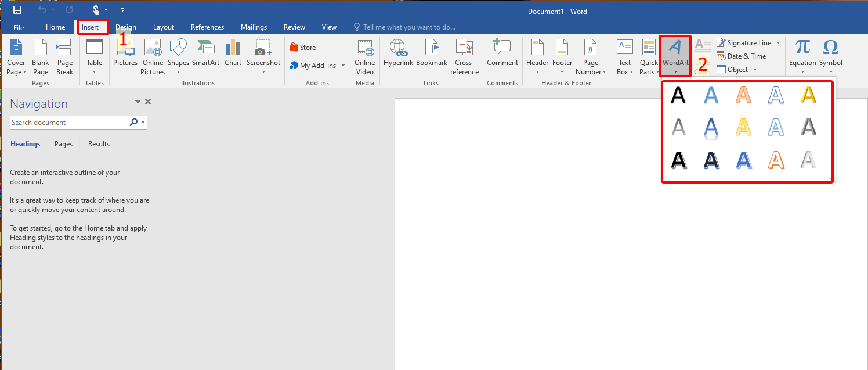Open the Mailings tab
Viewport: 868px width, 370px height.
[254, 27]
